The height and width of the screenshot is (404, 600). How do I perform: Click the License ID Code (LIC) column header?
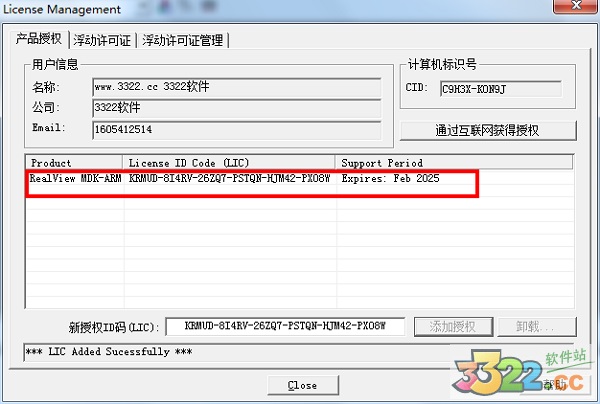coord(229,163)
